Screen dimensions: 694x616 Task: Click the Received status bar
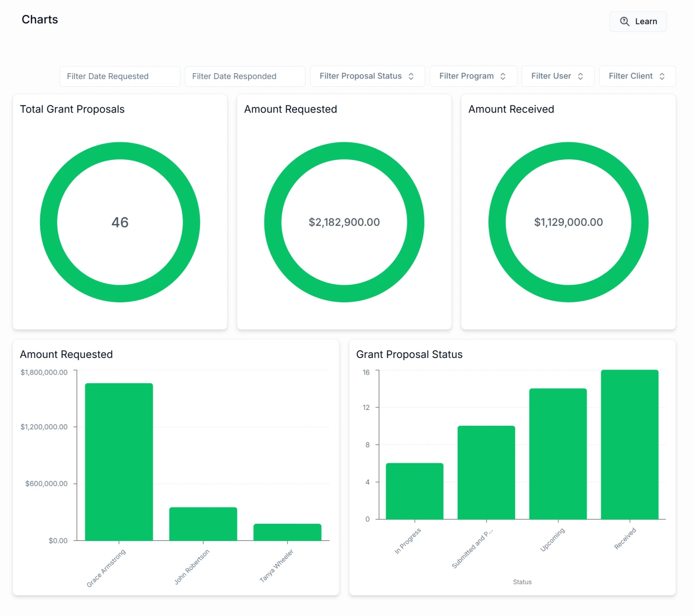[629, 444]
